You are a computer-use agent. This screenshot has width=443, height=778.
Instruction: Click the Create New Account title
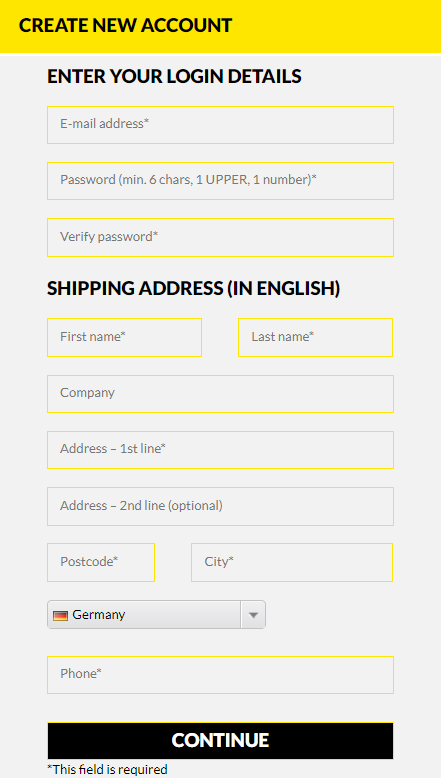click(x=125, y=25)
